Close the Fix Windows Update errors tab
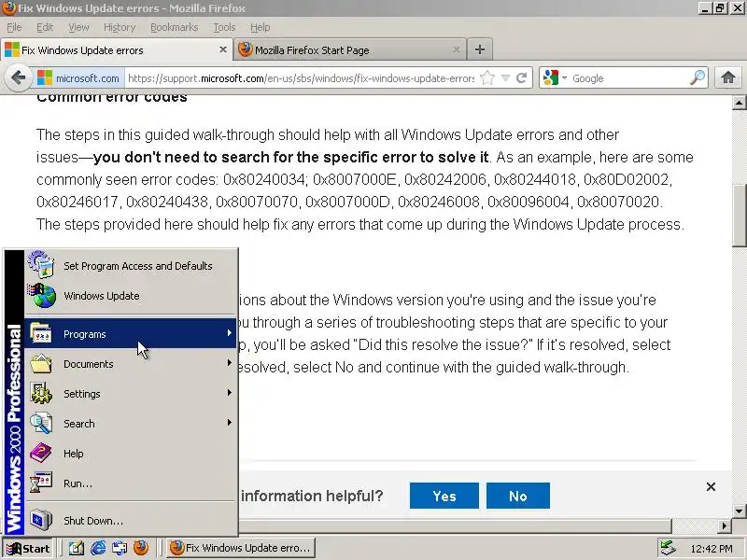The width and height of the screenshot is (747, 560). pos(222,49)
